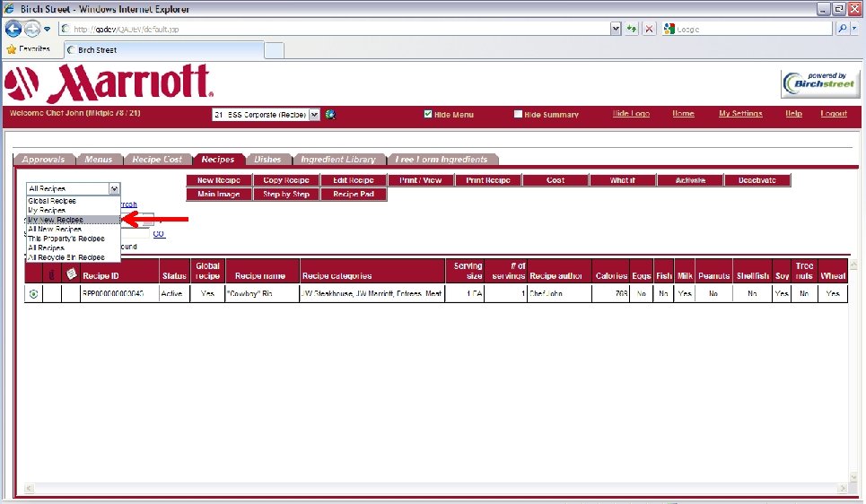Click the Cost button
Screen dimensions: 866x504
coord(555,180)
